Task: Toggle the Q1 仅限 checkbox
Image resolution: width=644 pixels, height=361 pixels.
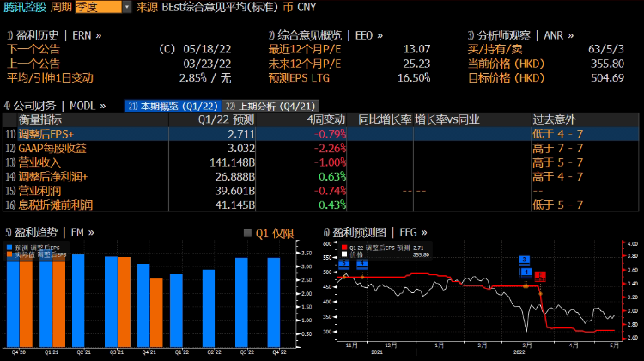Action: click(x=247, y=233)
